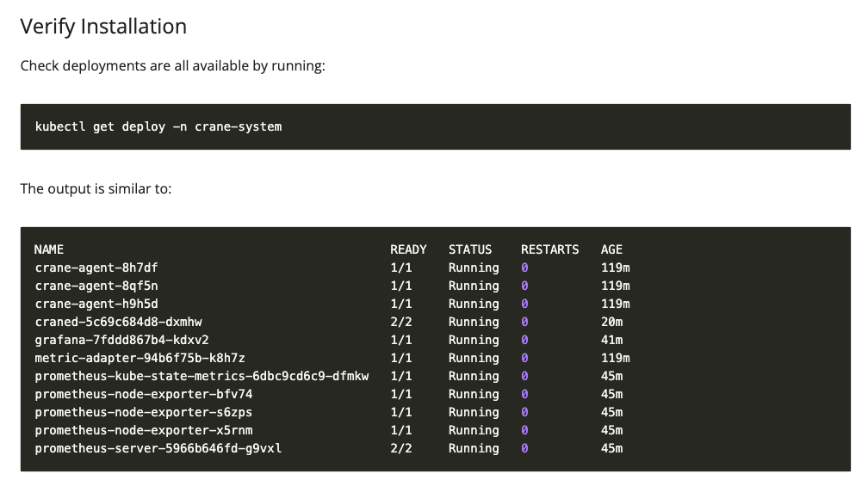Select pod name prometheus-kube-state-metrics-6dbc9cd6c9-dfmkw
868x480 pixels.
pos(202,376)
